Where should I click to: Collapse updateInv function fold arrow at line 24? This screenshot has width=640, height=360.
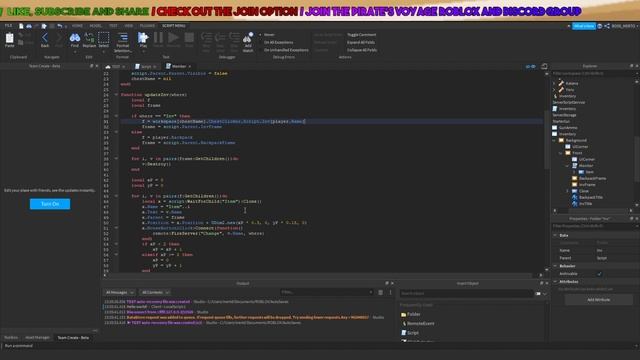coord(116,95)
